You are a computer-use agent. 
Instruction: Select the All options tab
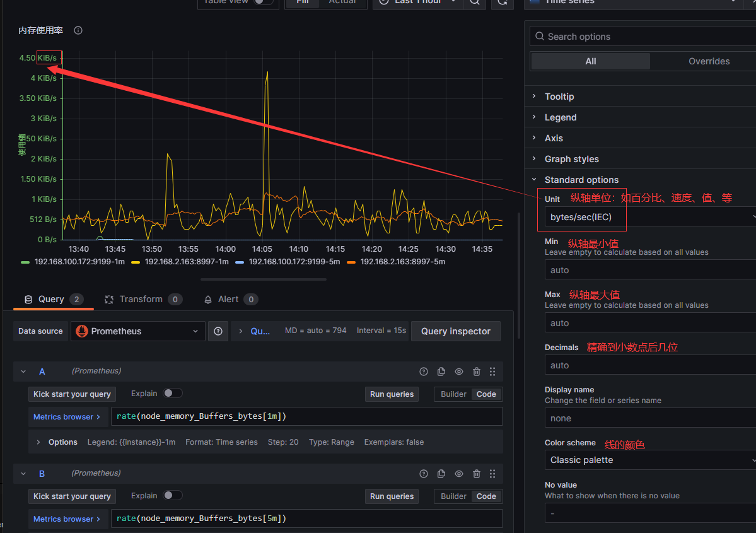coord(591,61)
